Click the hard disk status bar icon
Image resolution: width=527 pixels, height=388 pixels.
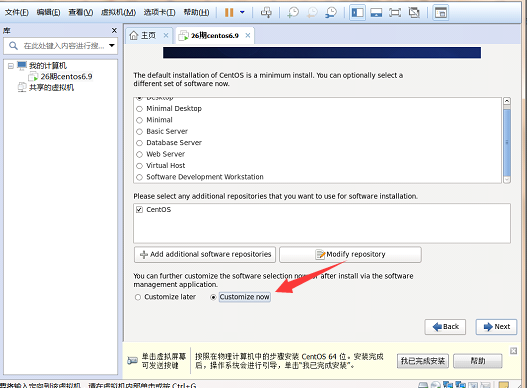point(423,385)
